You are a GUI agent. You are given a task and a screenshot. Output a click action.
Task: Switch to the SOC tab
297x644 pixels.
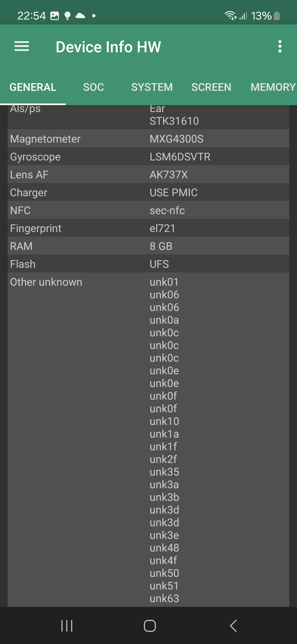coord(94,87)
